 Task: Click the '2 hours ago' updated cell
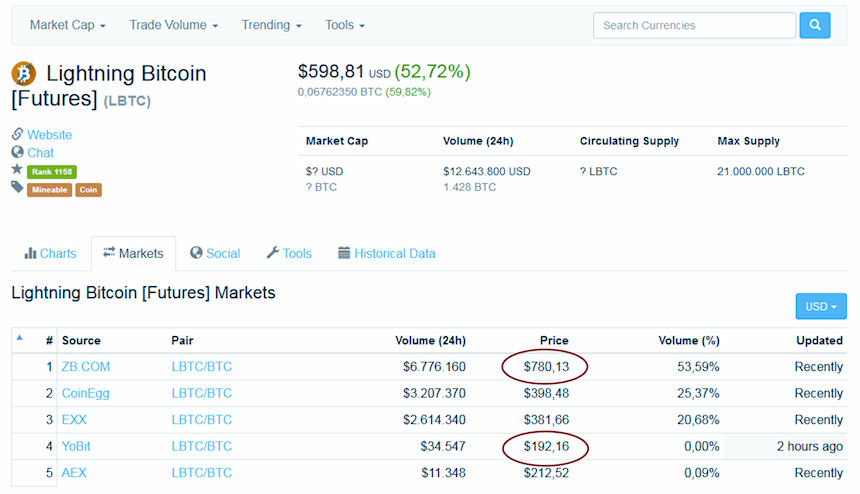click(x=810, y=446)
